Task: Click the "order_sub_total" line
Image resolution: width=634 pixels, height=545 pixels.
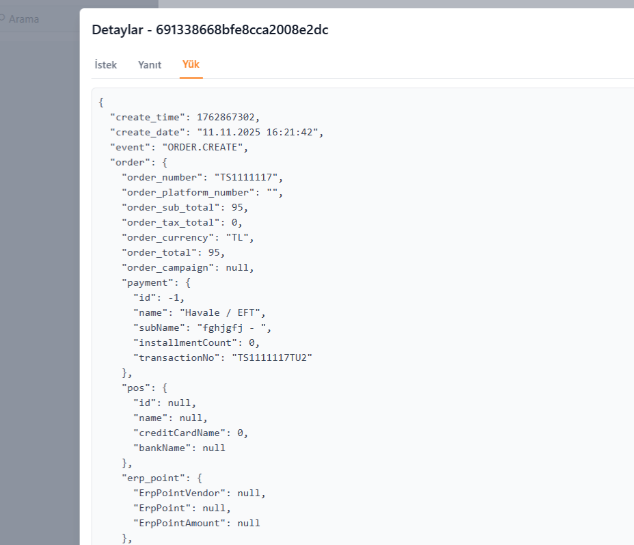Action: point(184,207)
